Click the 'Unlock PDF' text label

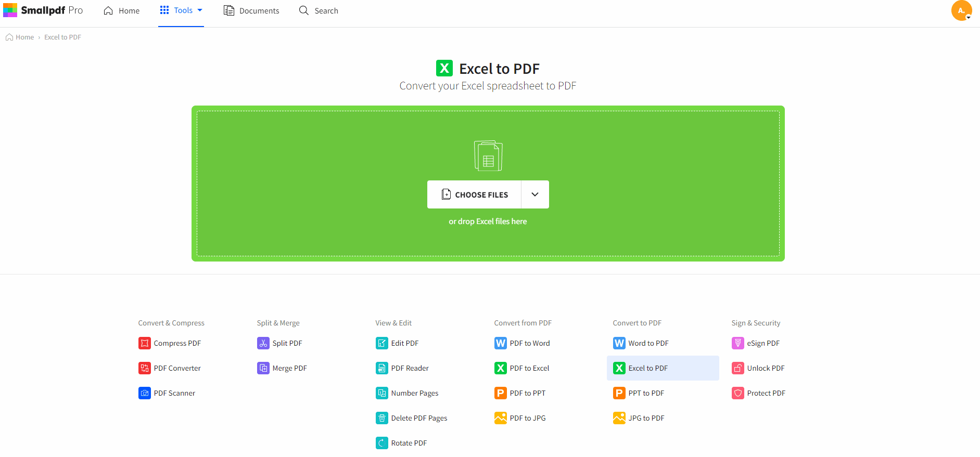pos(766,368)
